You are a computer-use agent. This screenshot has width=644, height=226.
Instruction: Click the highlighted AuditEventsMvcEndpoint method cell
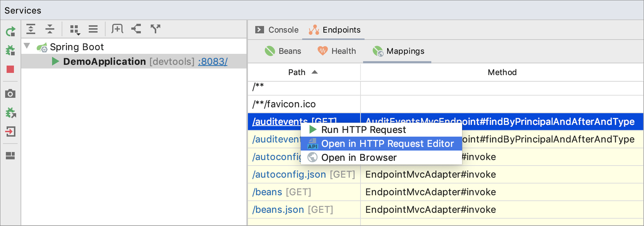point(502,122)
